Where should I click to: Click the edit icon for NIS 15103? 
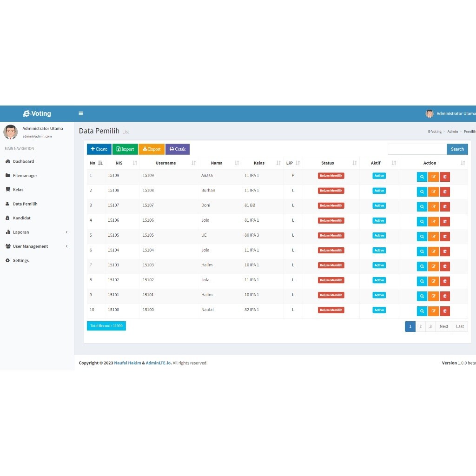click(x=433, y=266)
